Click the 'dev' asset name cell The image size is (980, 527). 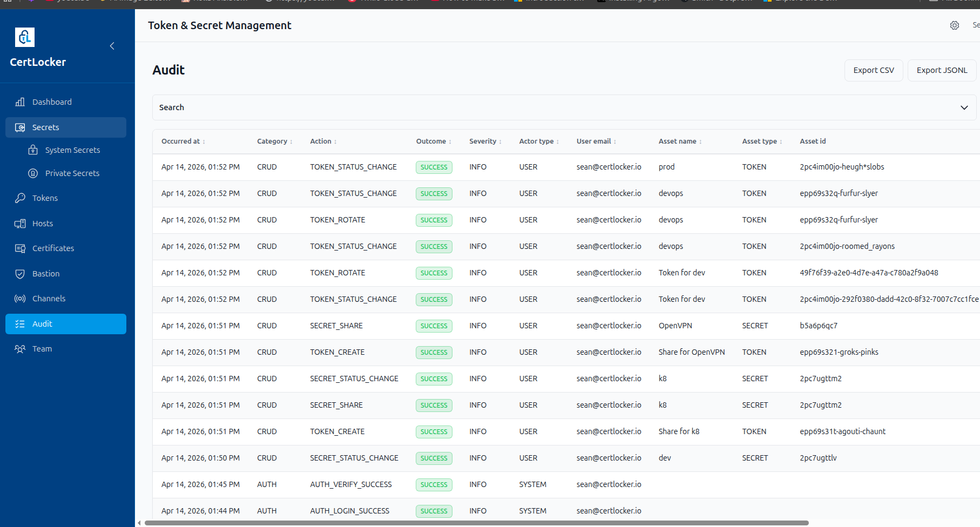665,458
